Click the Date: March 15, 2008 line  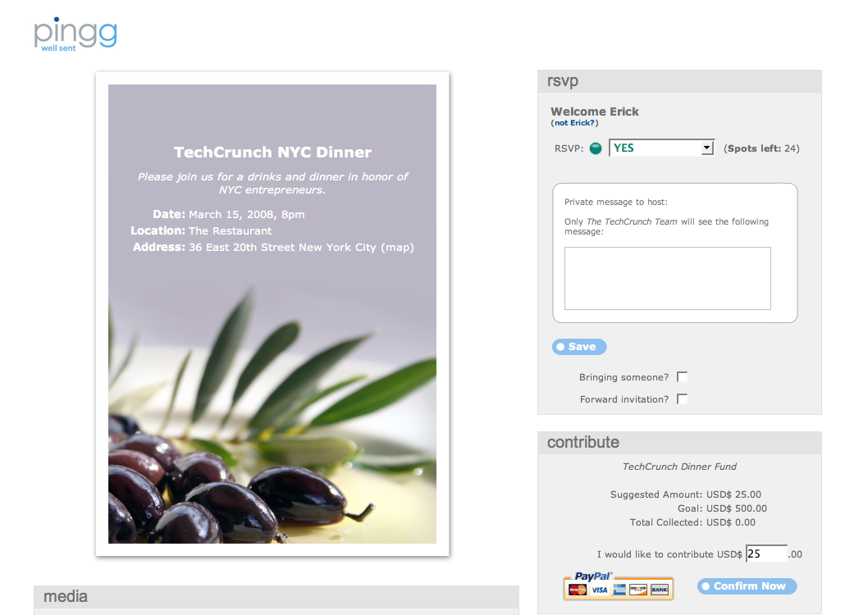[x=229, y=215]
